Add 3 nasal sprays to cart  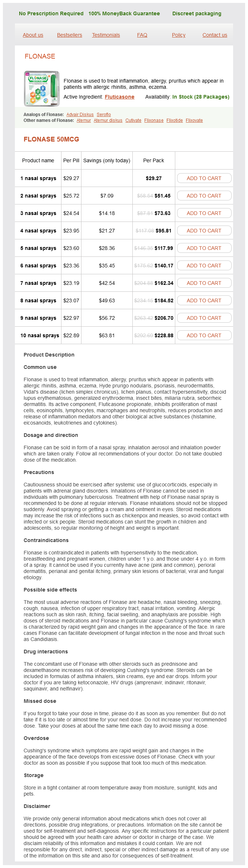(204, 213)
